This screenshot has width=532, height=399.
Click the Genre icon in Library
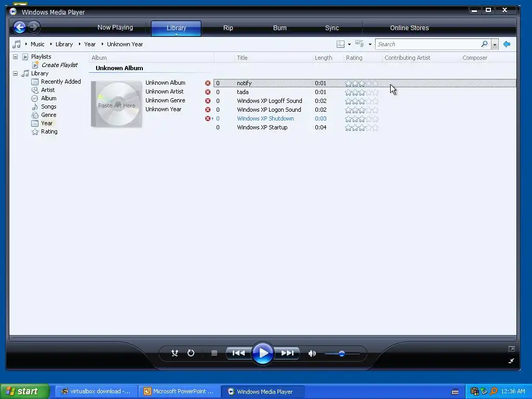pos(35,115)
